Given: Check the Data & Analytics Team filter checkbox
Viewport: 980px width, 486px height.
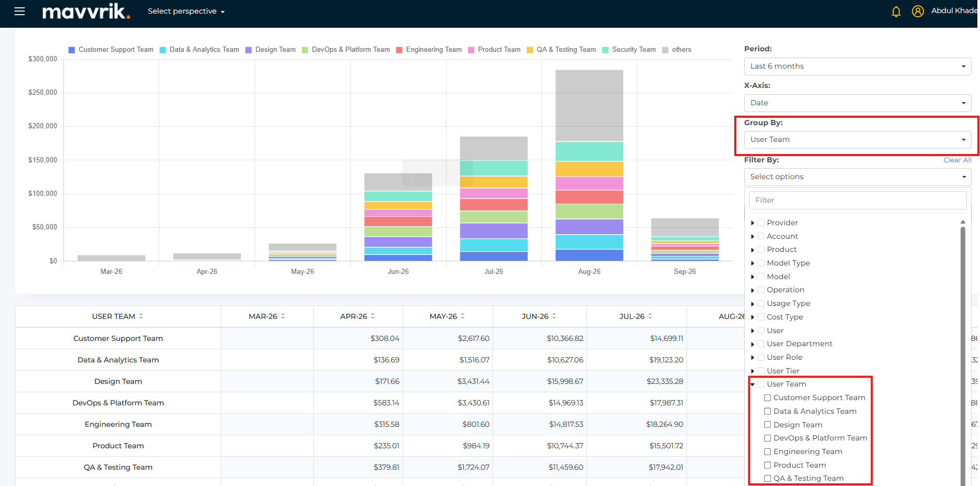Looking at the screenshot, I should pyautogui.click(x=768, y=411).
